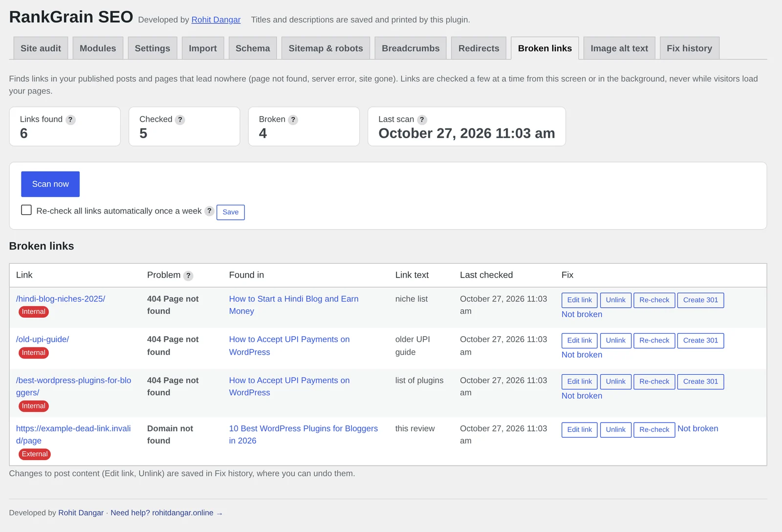The width and height of the screenshot is (782, 532).
Task: Enable weekly automatic re-check checkbox
Action: pyautogui.click(x=26, y=210)
